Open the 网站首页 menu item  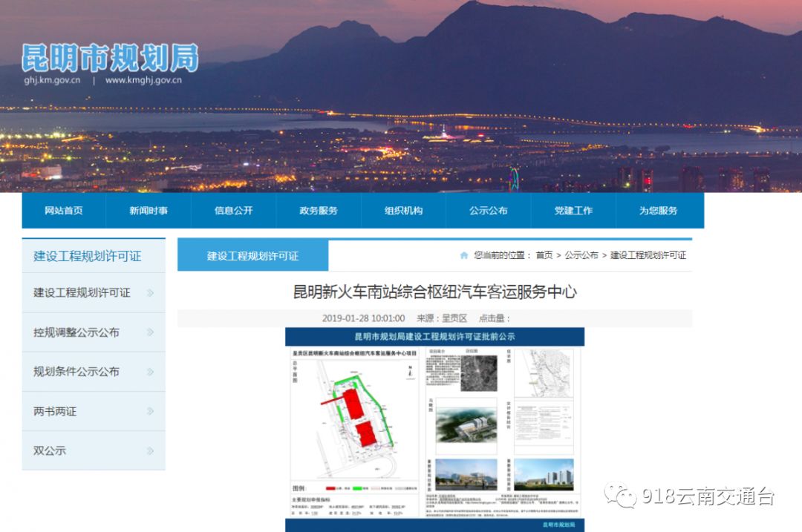coord(65,211)
